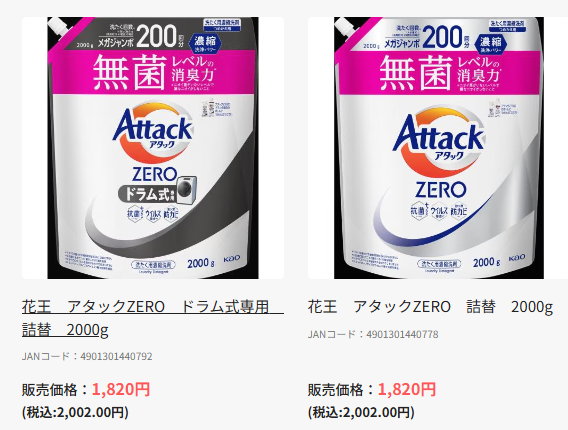Click the pink 無菌 banner on the left package
This screenshot has width=568, height=430.
point(153,72)
